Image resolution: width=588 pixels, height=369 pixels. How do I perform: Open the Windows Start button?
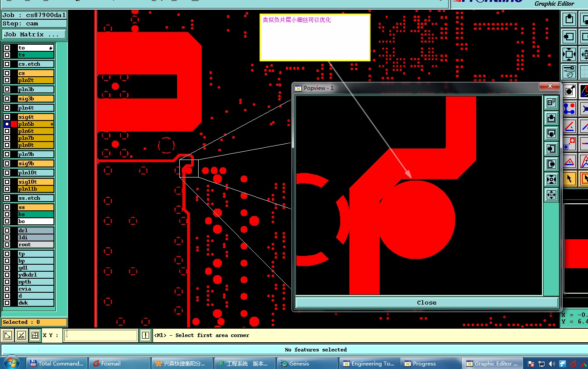pyautogui.click(x=12, y=363)
